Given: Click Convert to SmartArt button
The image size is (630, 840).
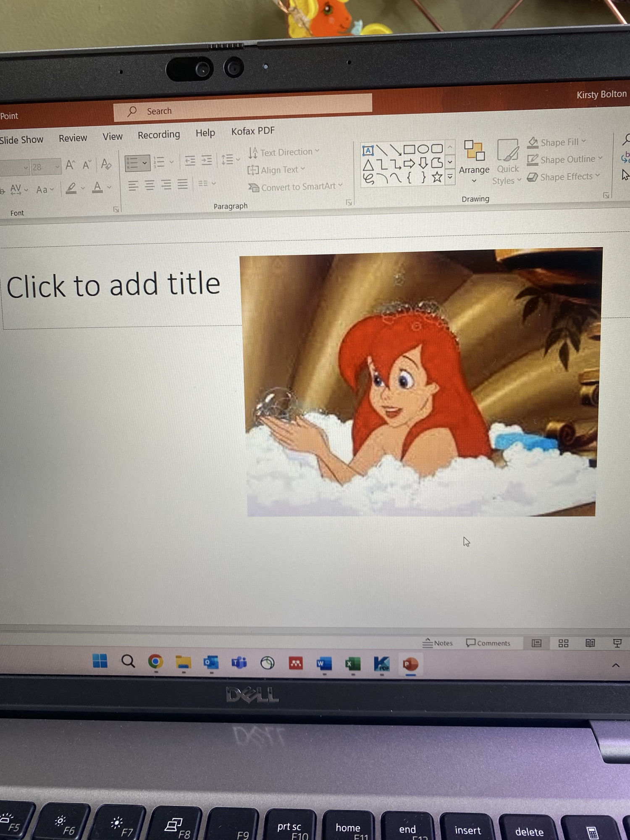Looking at the screenshot, I should [296, 187].
